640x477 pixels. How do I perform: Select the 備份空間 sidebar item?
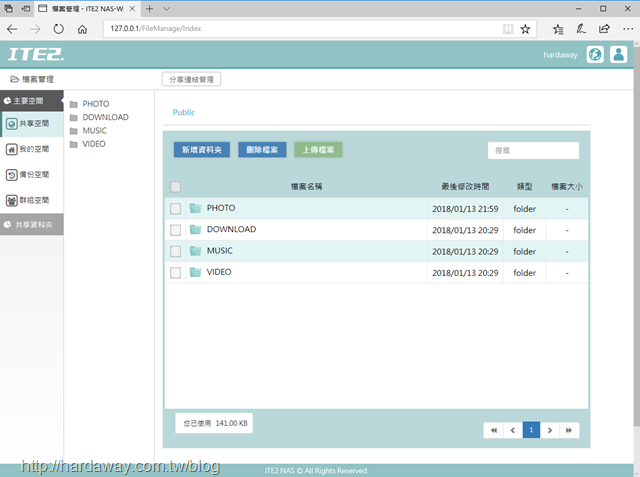pos(32,175)
